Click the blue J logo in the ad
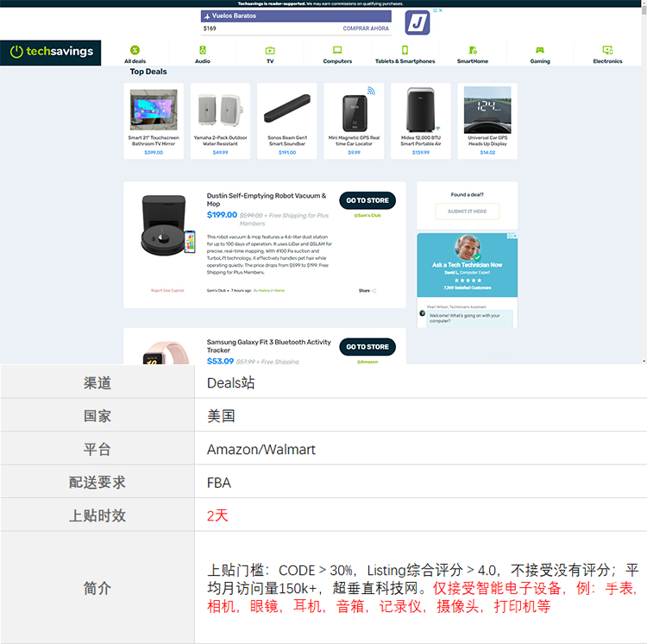This screenshot has width=647, height=644. tap(418, 22)
